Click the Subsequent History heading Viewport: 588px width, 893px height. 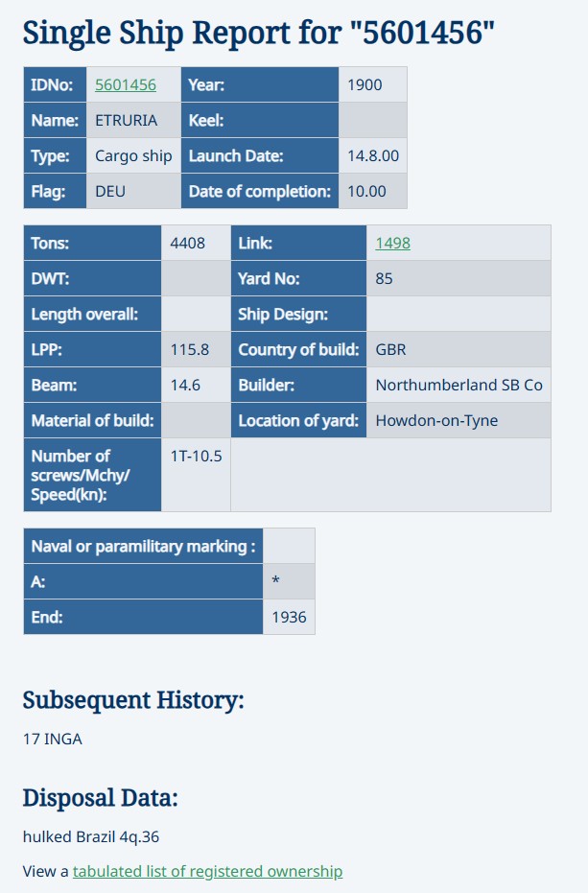tap(133, 700)
